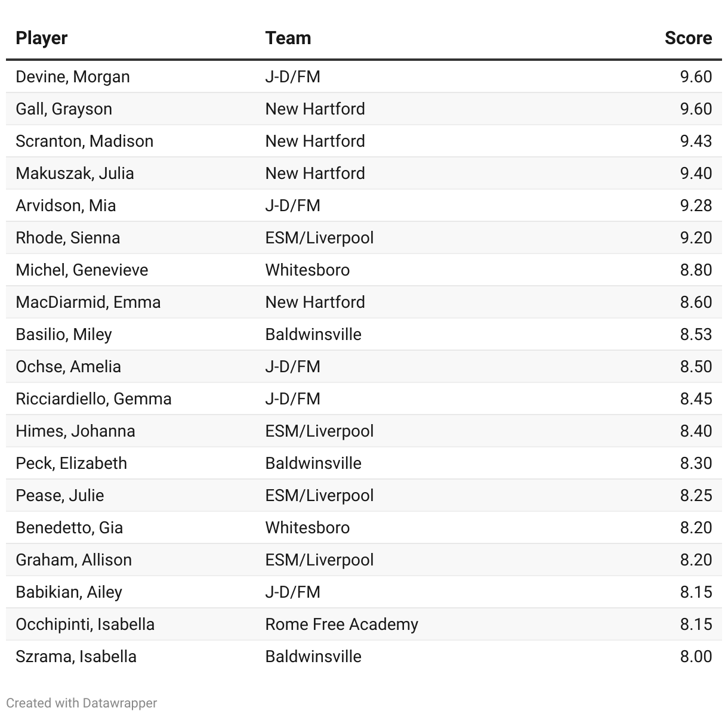The width and height of the screenshot is (728, 717).
Task: Select Makuszak, Julia in the table
Action: [75, 174]
